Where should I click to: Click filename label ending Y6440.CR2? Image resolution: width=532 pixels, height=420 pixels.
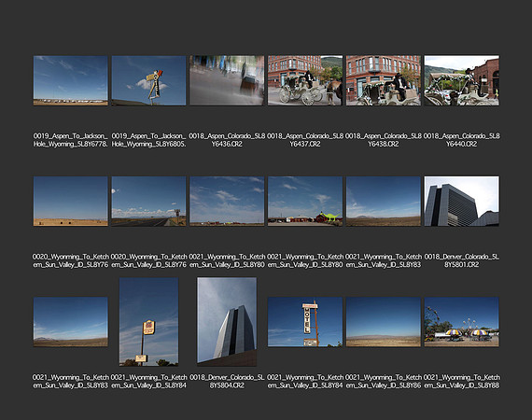(461, 140)
